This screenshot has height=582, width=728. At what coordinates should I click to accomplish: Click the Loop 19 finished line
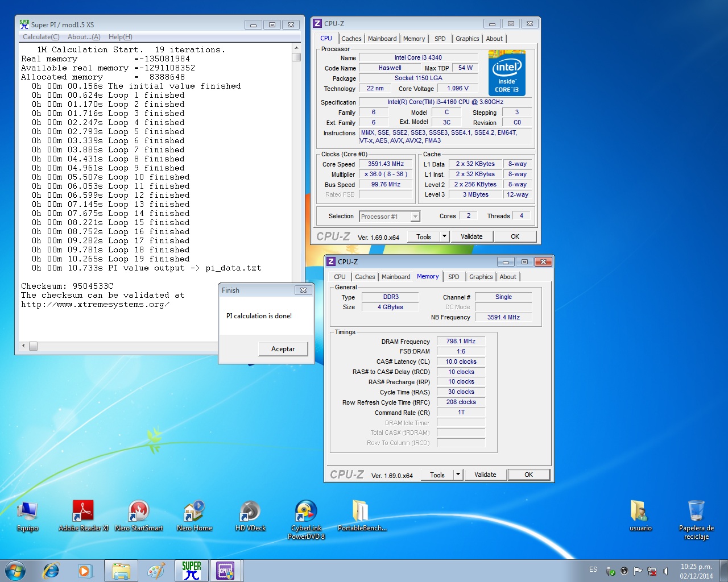pos(108,259)
